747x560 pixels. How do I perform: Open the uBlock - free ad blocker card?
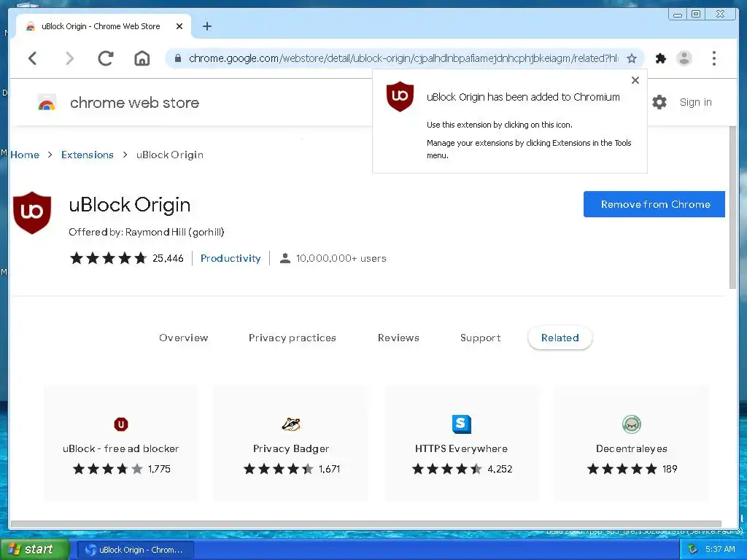tap(121, 444)
